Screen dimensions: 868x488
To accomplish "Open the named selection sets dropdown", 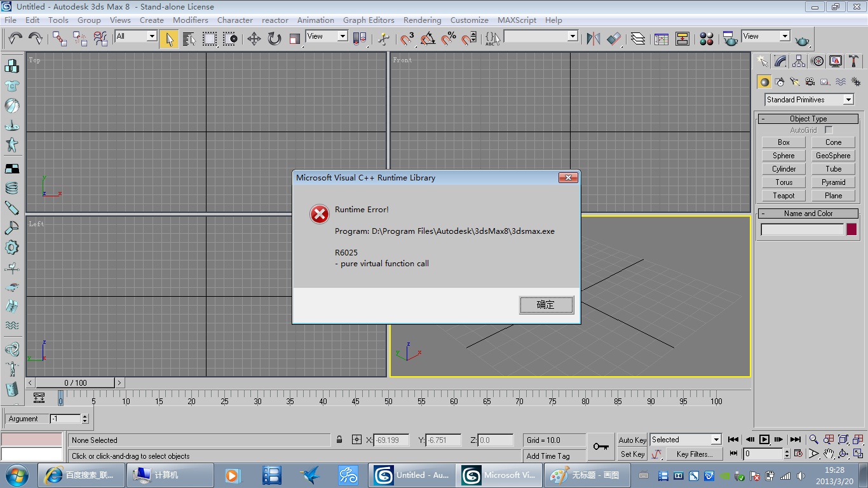I will [541, 36].
